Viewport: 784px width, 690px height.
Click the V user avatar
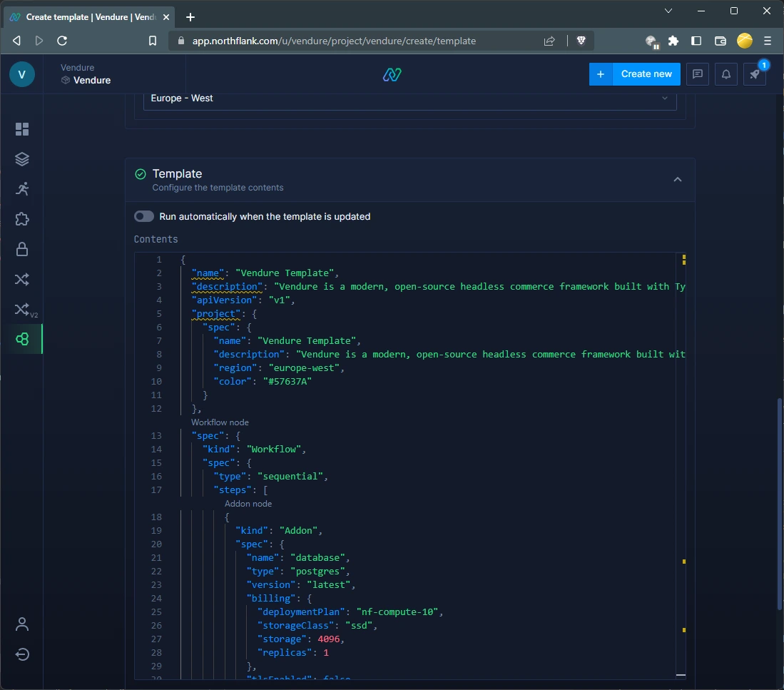(22, 74)
